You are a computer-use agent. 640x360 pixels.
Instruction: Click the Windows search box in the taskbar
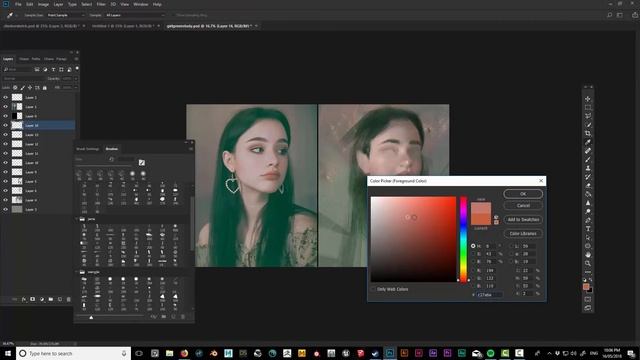tap(73, 353)
